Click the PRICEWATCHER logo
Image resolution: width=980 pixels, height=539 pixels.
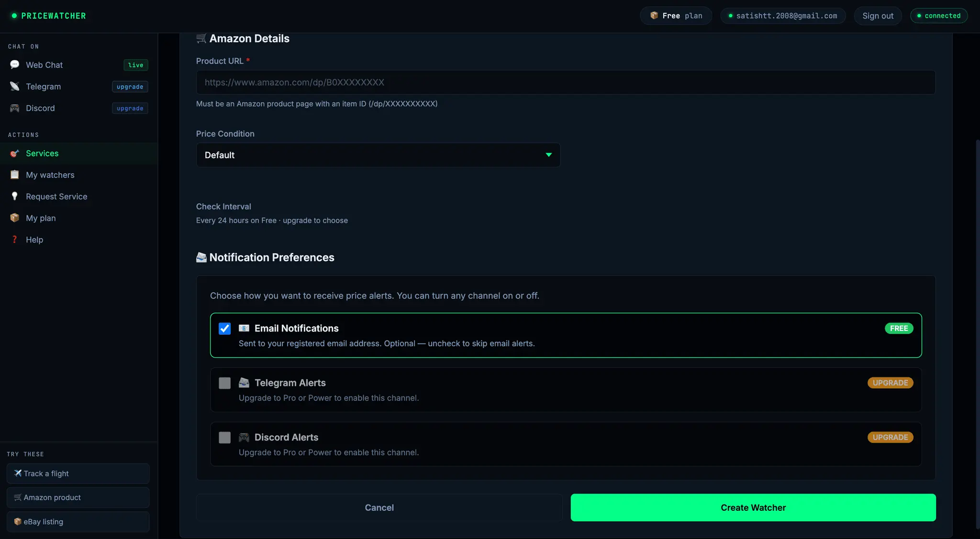[x=49, y=16]
